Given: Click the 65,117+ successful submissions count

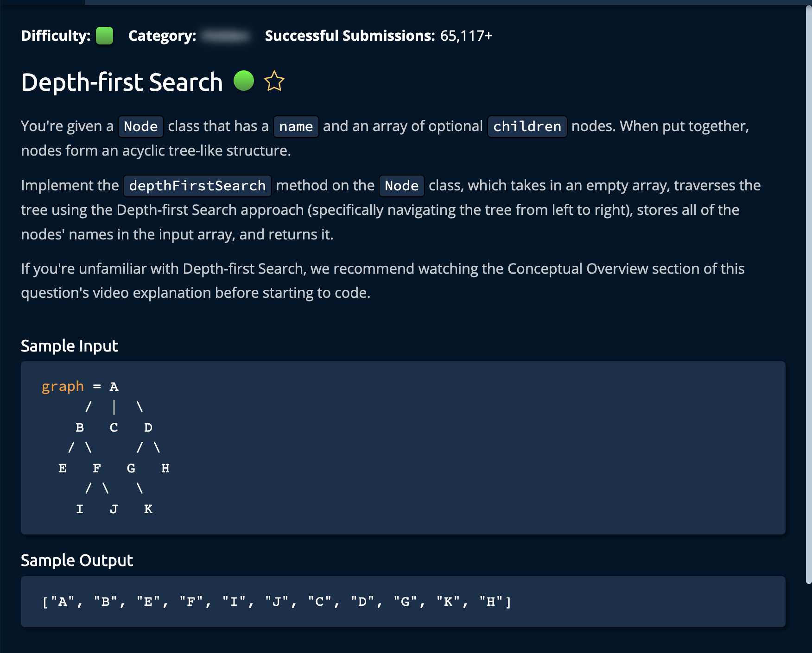Looking at the screenshot, I should click(466, 36).
